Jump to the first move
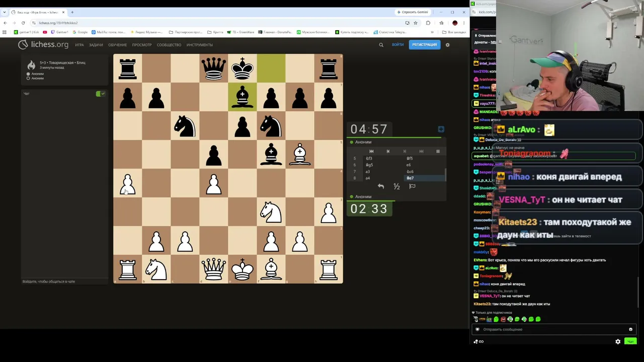The image size is (644, 362). pyautogui.click(x=371, y=151)
